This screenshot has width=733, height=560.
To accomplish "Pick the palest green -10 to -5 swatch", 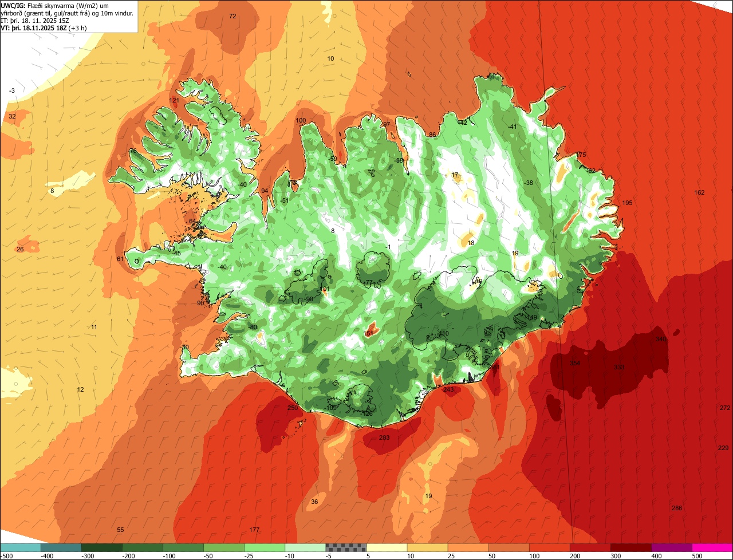I will point(305,547).
